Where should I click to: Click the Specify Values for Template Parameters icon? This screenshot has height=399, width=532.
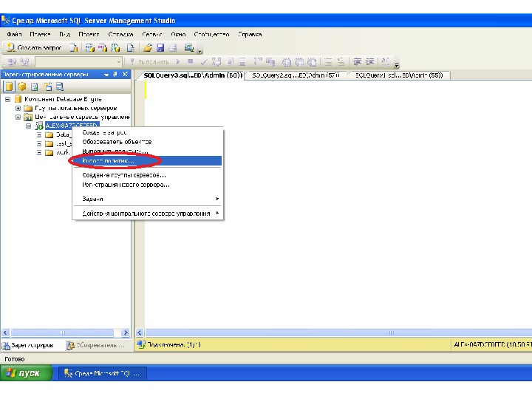pyautogui.click(x=386, y=62)
